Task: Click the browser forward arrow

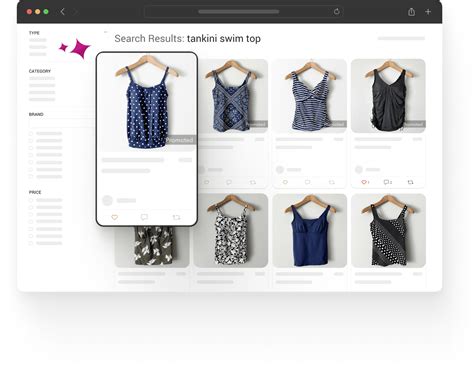Action: pos(75,12)
